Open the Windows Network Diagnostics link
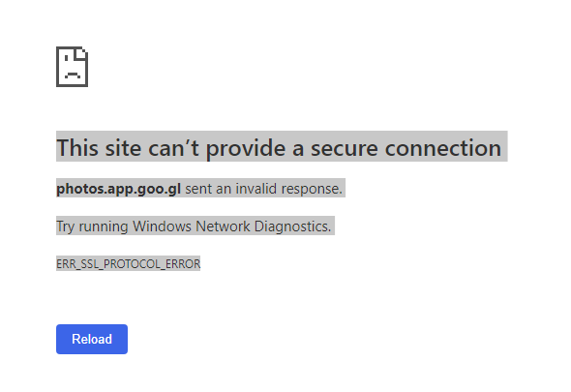Screen dimensions: 571x392 click(232, 226)
